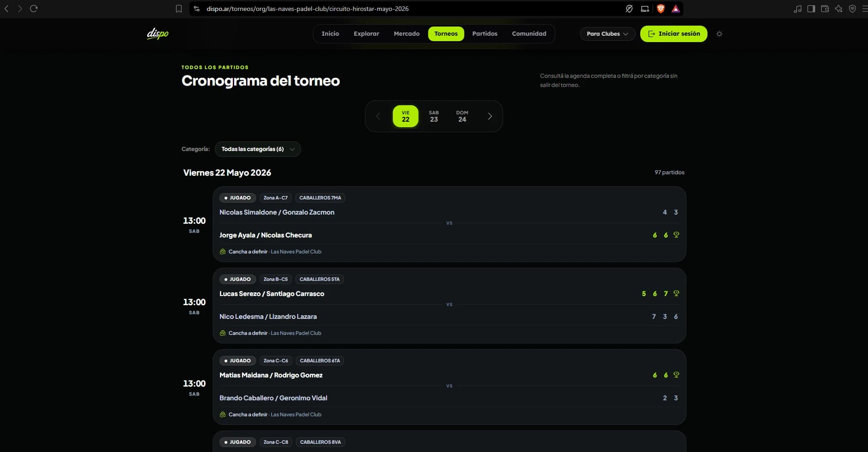Image resolution: width=868 pixels, height=452 pixels.
Task: Click the dispo logo
Action: 158,34
